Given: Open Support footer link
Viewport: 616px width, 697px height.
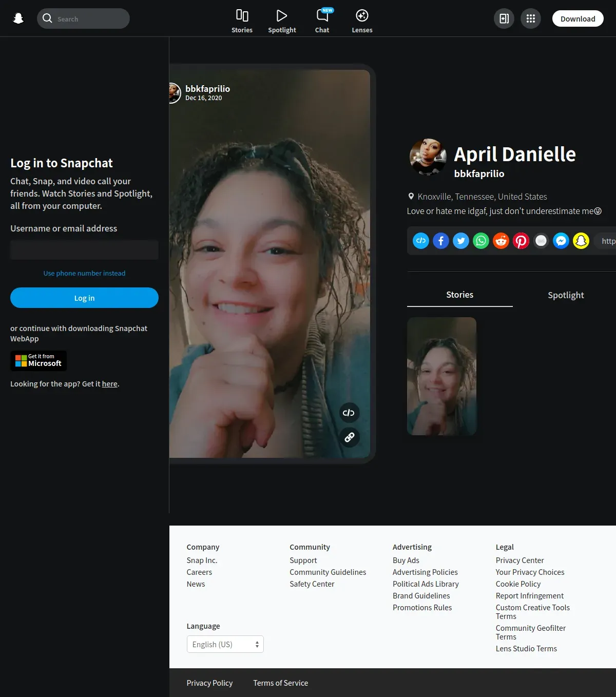Looking at the screenshot, I should click(x=303, y=560).
